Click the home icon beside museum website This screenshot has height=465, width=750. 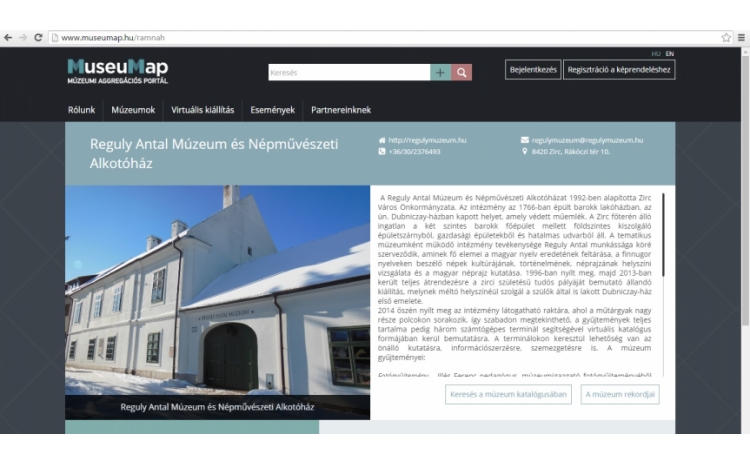pos(382,140)
